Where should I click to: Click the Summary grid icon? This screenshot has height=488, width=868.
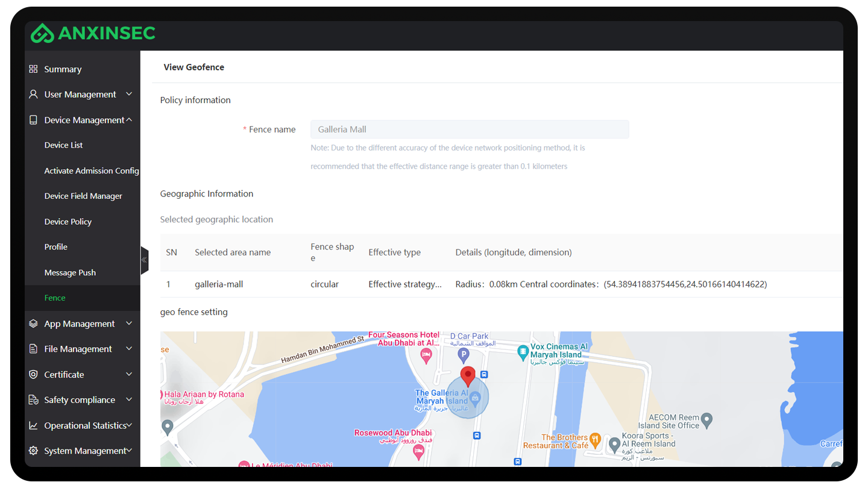point(33,69)
